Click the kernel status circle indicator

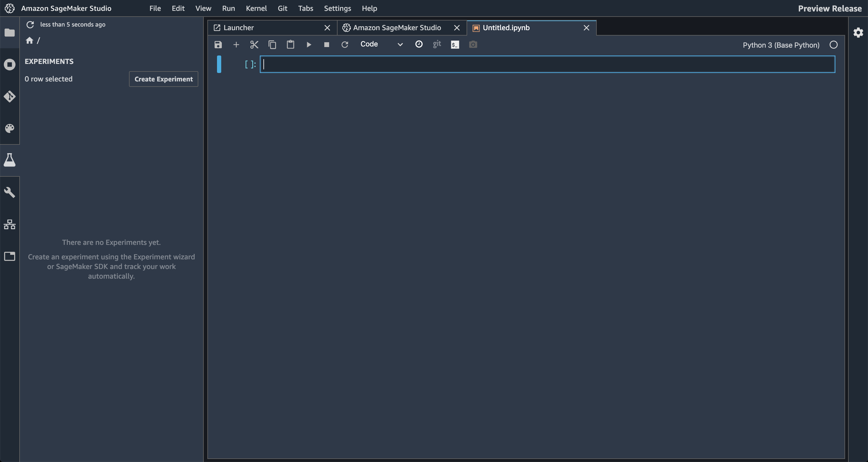833,45
